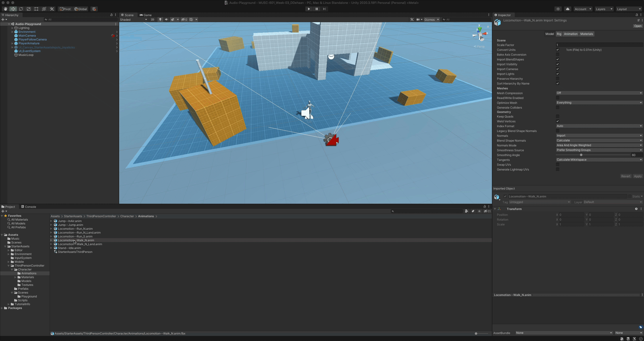Select the Rect transform tool
Screen dimensions: 644x341
point(36,9)
